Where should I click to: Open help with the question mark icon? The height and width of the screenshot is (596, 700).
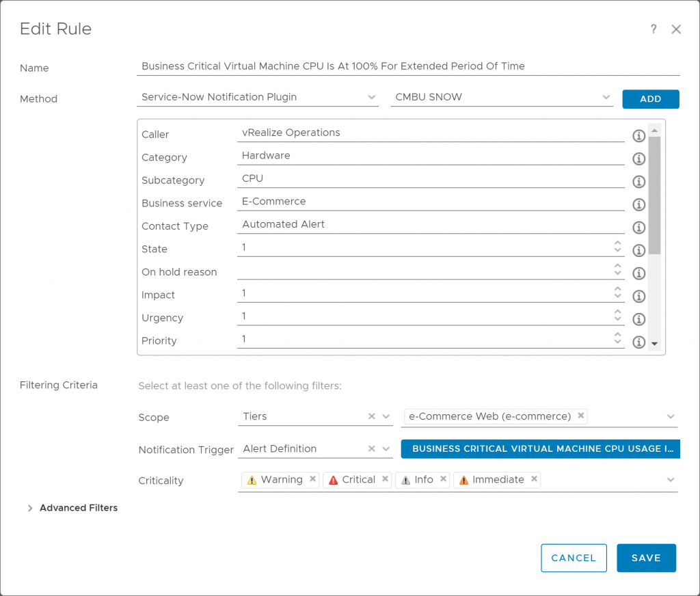pyautogui.click(x=654, y=29)
